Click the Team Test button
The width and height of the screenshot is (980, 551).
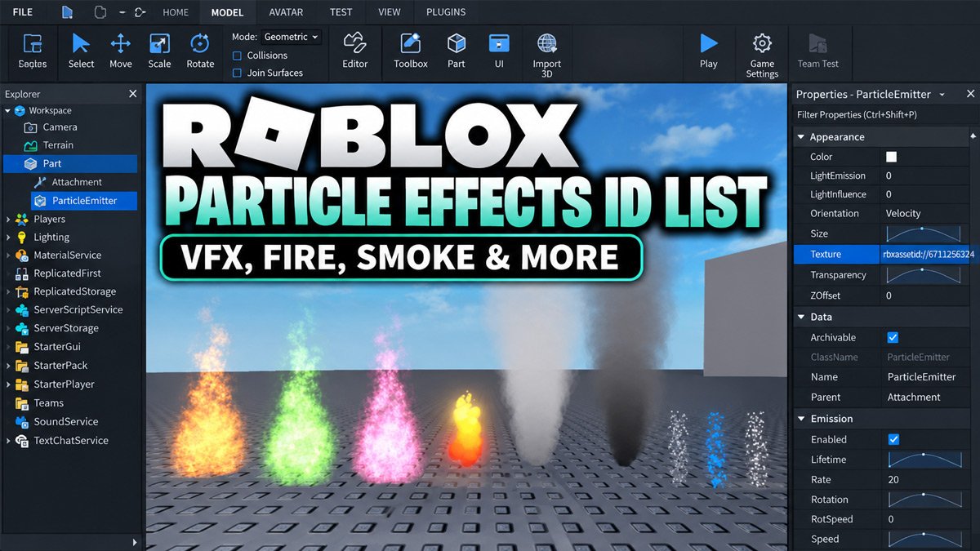(x=818, y=51)
